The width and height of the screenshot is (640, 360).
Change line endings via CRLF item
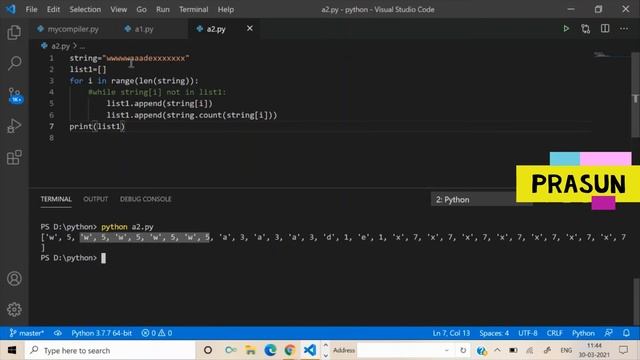[x=554, y=333]
